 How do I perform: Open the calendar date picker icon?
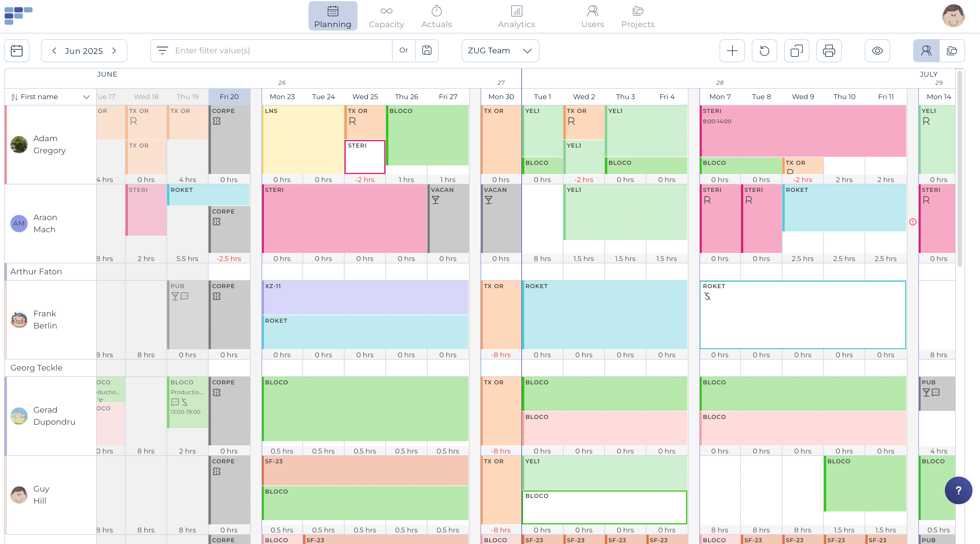coord(17,51)
